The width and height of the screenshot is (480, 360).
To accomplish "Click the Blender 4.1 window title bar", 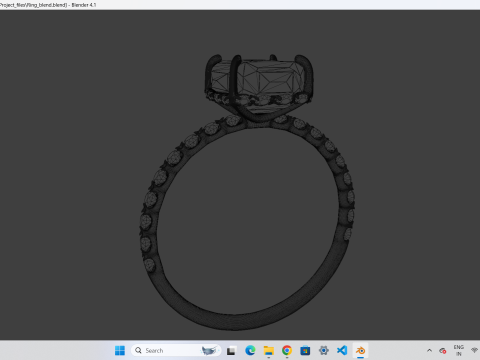I will pos(240,5).
